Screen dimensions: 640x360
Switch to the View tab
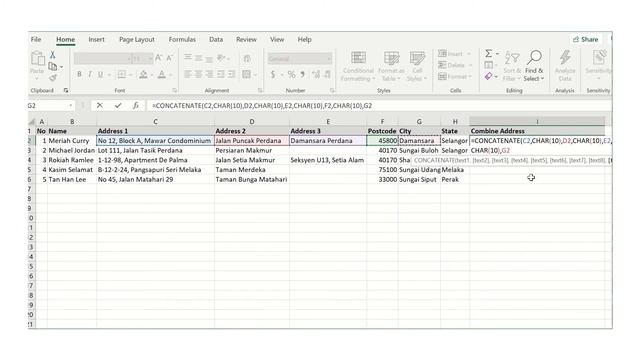click(277, 40)
